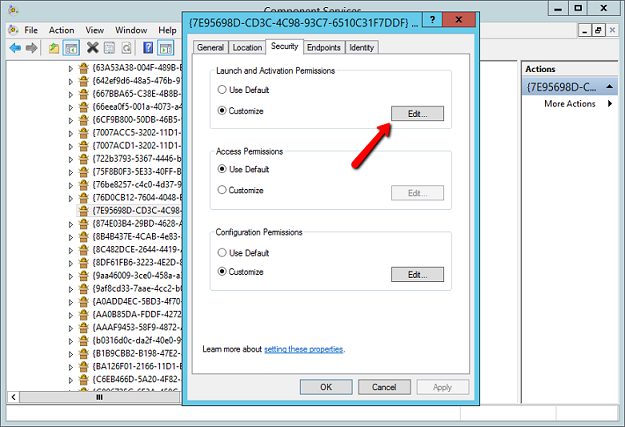
Task: Select Use Default for Launch and Activation Permissions
Action: 222,90
